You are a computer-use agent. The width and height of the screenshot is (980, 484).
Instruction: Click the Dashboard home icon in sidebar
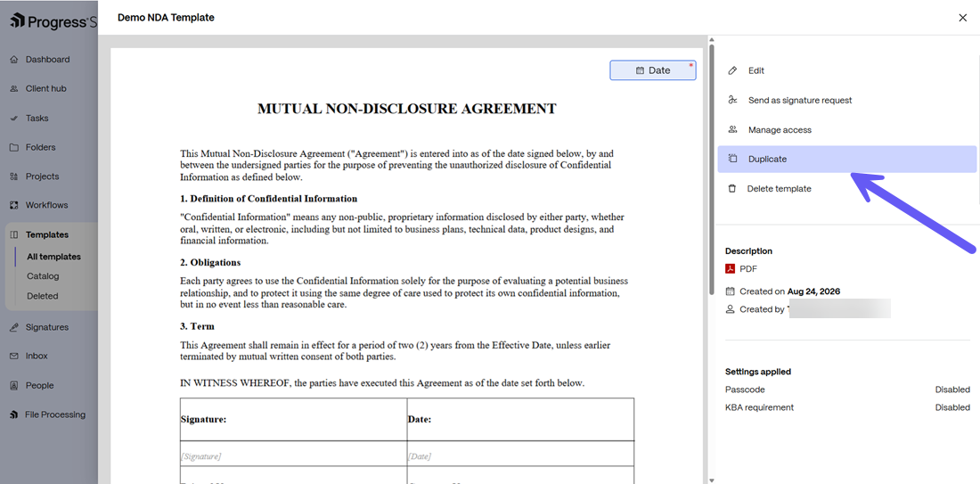click(x=13, y=60)
